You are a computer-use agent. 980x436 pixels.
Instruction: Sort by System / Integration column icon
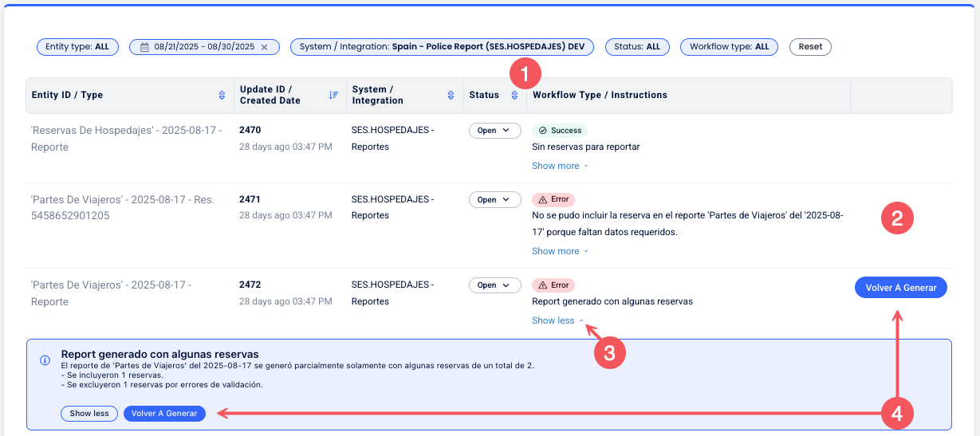(451, 95)
